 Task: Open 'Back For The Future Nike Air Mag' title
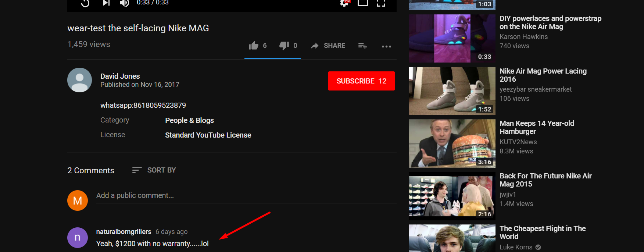pyautogui.click(x=545, y=180)
